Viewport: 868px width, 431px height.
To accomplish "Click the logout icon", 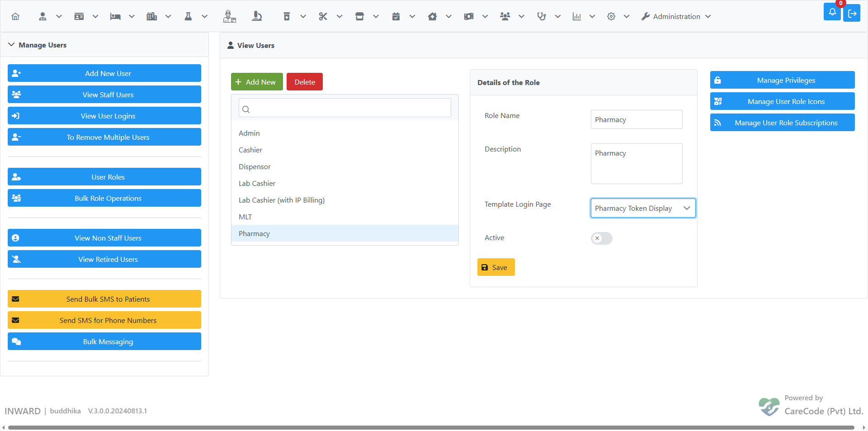I will click(x=852, y=13).
